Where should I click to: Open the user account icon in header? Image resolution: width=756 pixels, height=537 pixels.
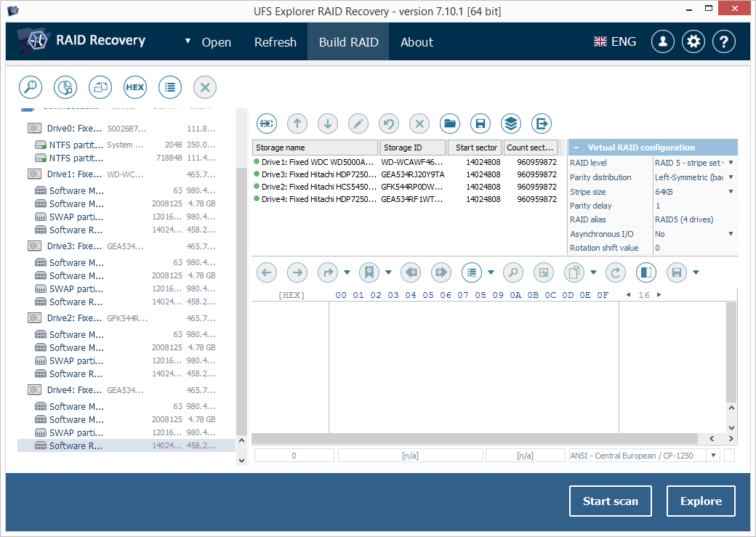click(663, 42)
